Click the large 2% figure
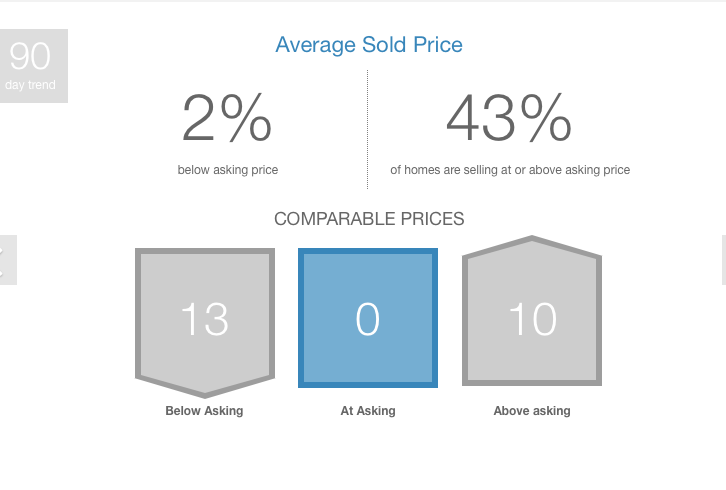Image resolution: width=726 pixels, height=490 pixels. (227, 118)
